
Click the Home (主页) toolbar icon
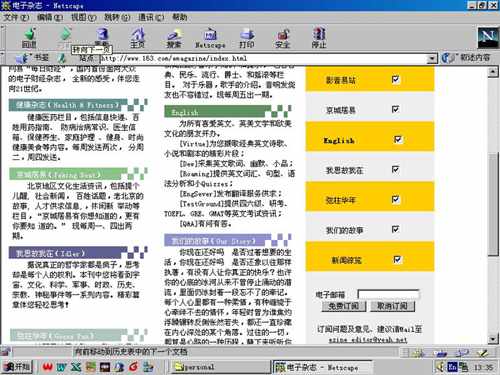(138, 37)
